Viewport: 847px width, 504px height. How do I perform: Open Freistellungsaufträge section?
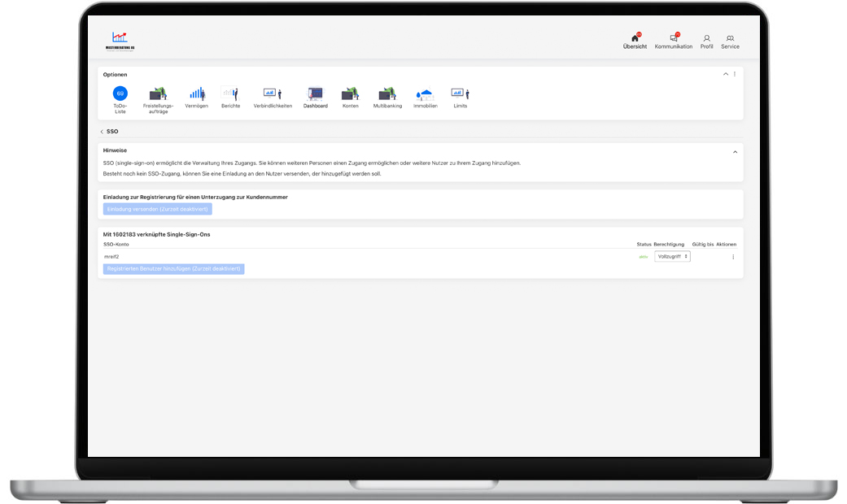tap(158, 94)
